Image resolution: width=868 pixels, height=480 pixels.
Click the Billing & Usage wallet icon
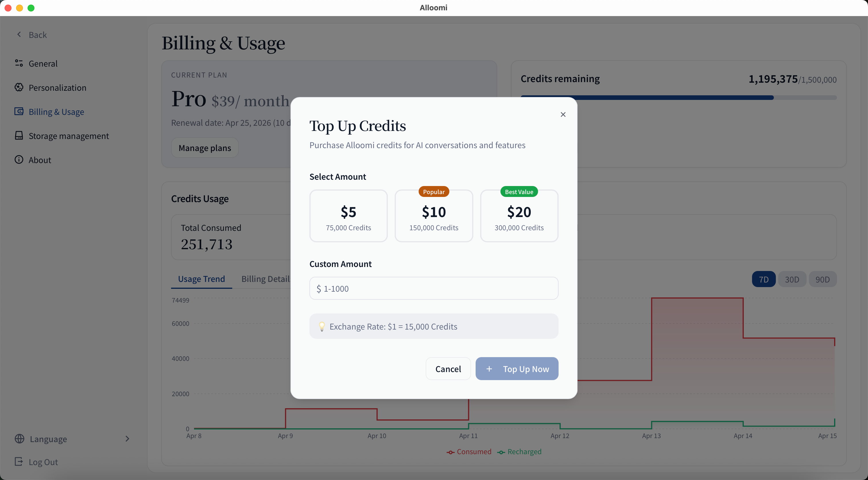(19, 112)
